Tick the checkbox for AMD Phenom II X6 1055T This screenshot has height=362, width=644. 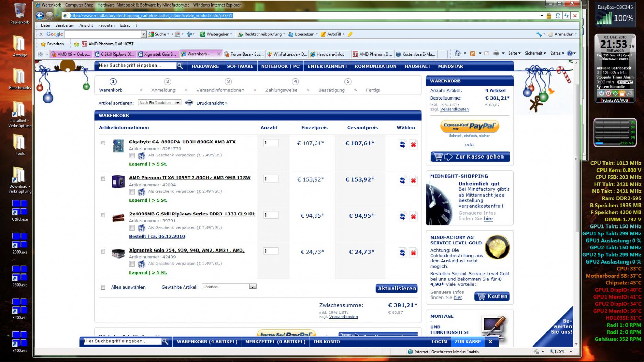pyautogui.click(x=103, y=179)
